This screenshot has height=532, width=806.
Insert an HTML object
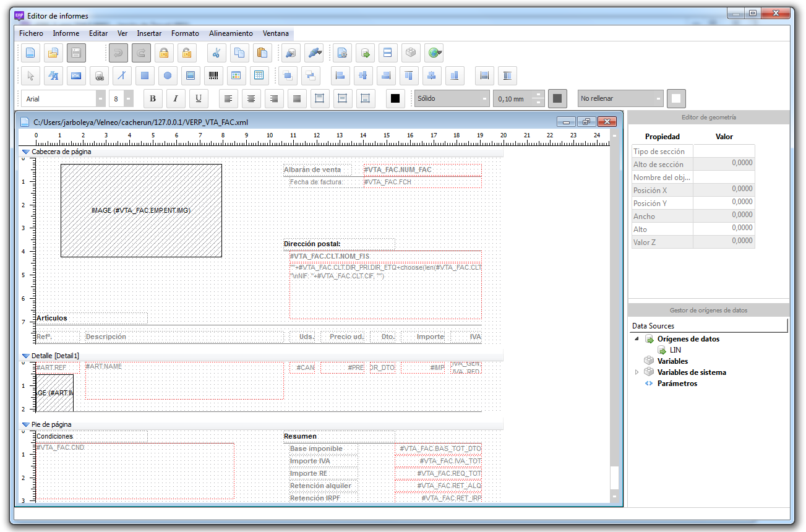[x=76, y=75]
